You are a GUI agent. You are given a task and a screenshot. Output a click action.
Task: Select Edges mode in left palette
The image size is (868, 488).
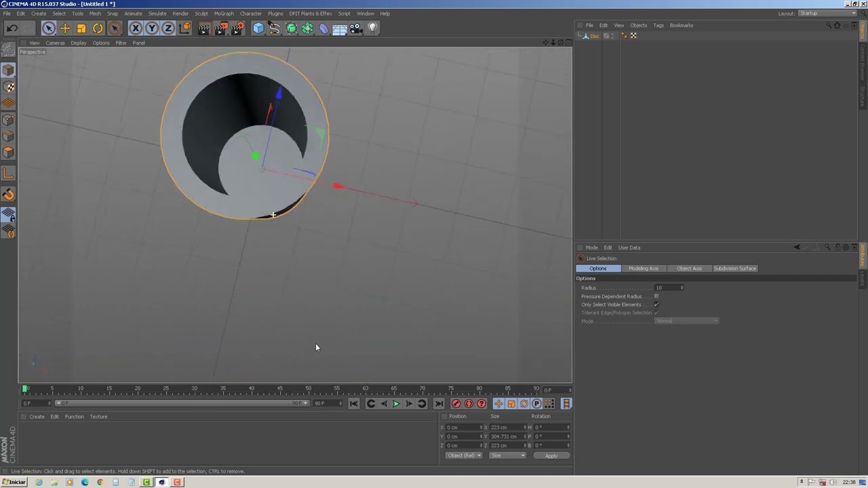point(8,137)
